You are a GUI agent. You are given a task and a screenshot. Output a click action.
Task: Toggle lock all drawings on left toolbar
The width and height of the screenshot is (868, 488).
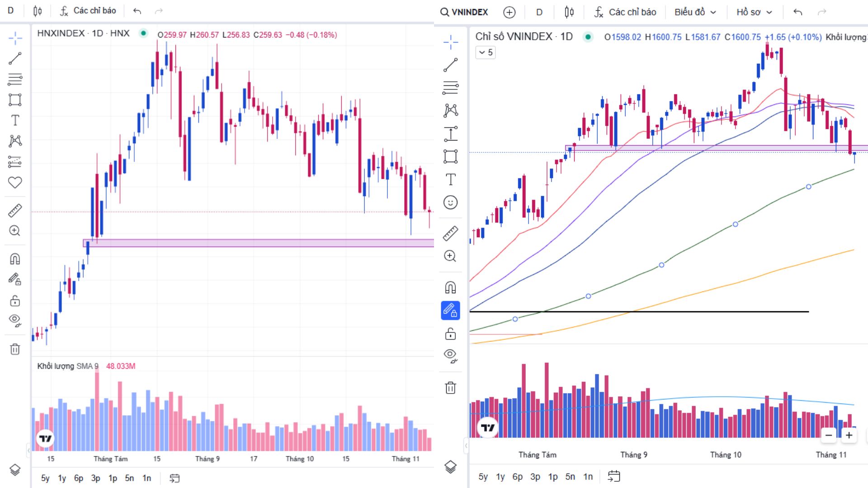pos(15,301)
